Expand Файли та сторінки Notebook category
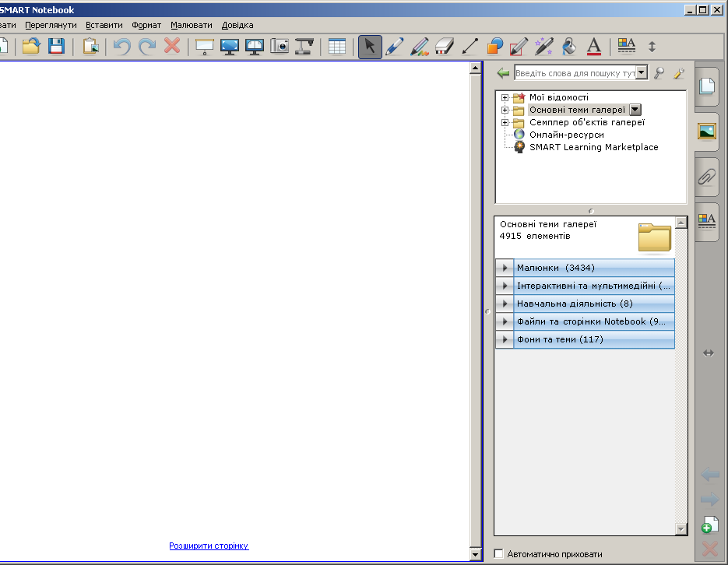 click(x=505, y=321)
